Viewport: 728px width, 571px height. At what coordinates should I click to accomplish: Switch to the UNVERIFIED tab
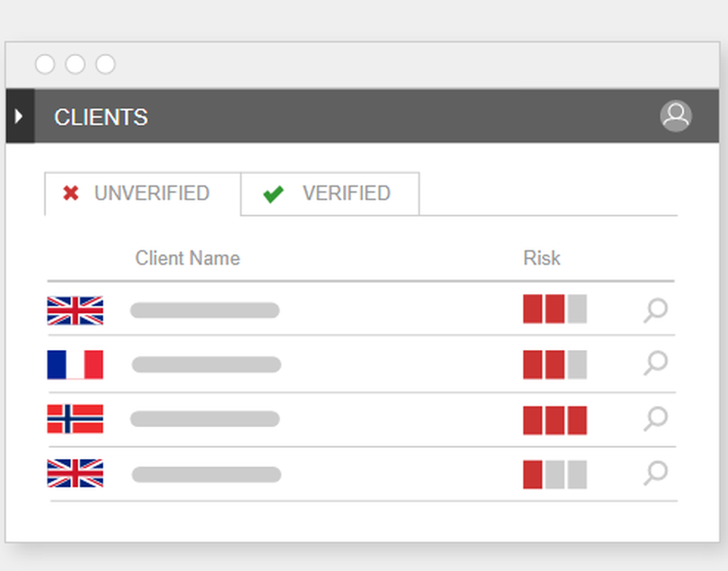[143, 193]
